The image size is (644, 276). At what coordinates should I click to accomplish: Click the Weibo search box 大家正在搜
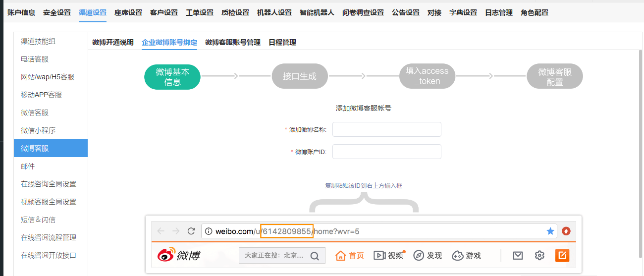point(282,256)
